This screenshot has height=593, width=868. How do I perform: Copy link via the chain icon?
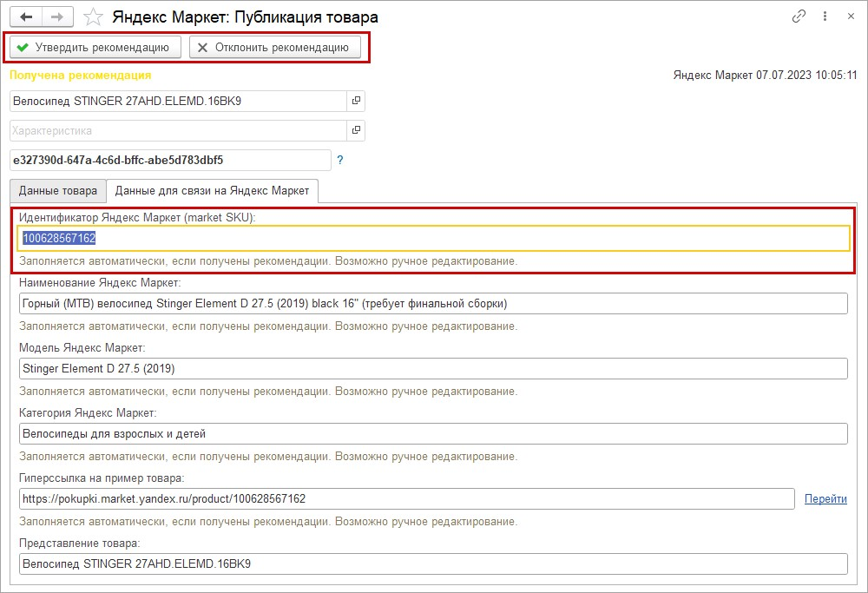(799, 16)
